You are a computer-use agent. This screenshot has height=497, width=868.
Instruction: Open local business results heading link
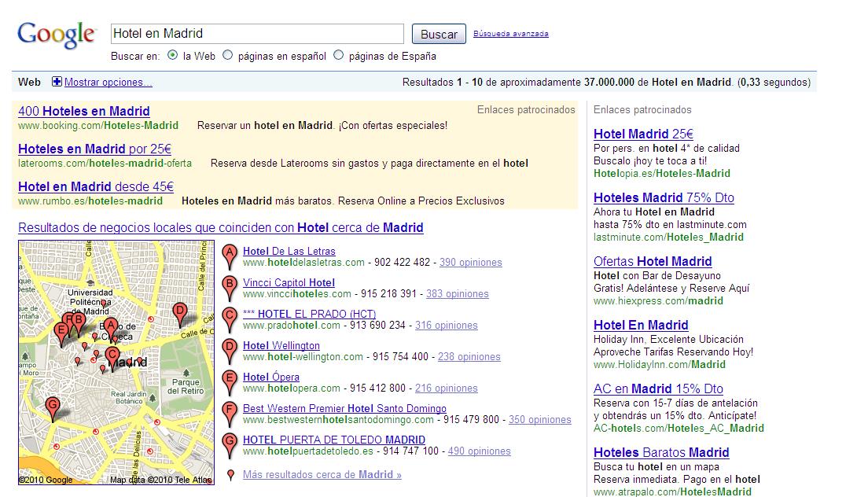coord(220,227)
